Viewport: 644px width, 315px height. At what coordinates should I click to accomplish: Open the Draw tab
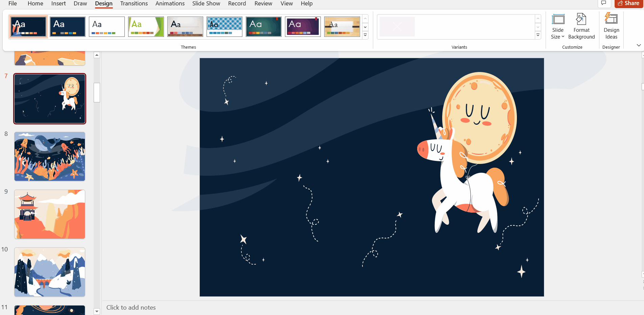[x=80, y=3]
